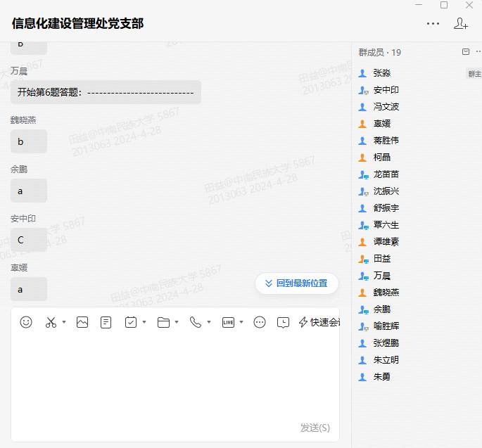Open message history icon
This screenshot has width=482, height=448.
point(283,322)
